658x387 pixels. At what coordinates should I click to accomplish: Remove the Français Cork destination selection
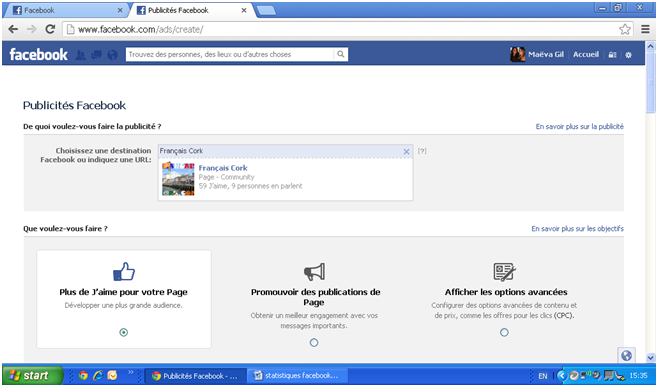pyautogui.click(x=406, y=152)
